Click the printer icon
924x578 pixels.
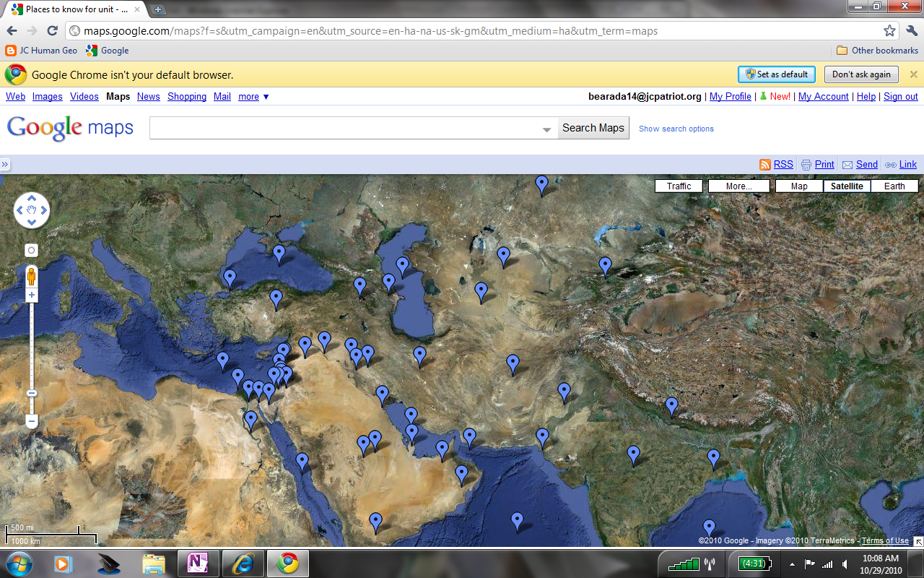(x=806, y=165)
